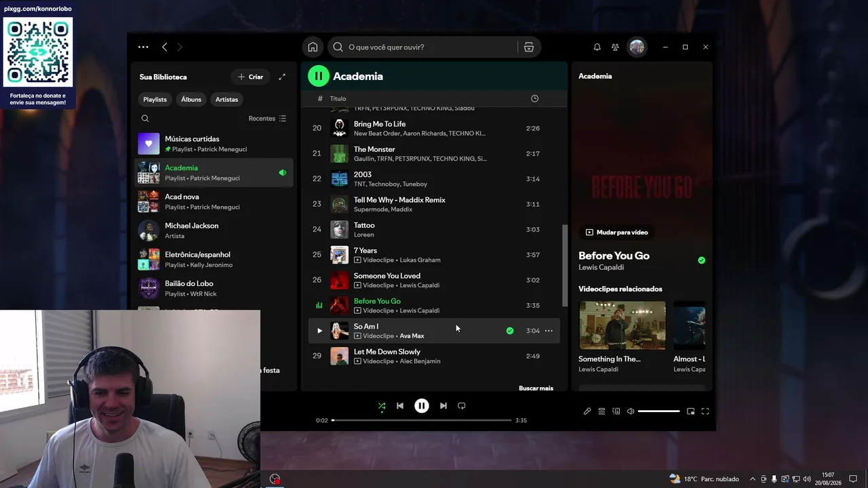Select track The Monster

coord(434,154)
